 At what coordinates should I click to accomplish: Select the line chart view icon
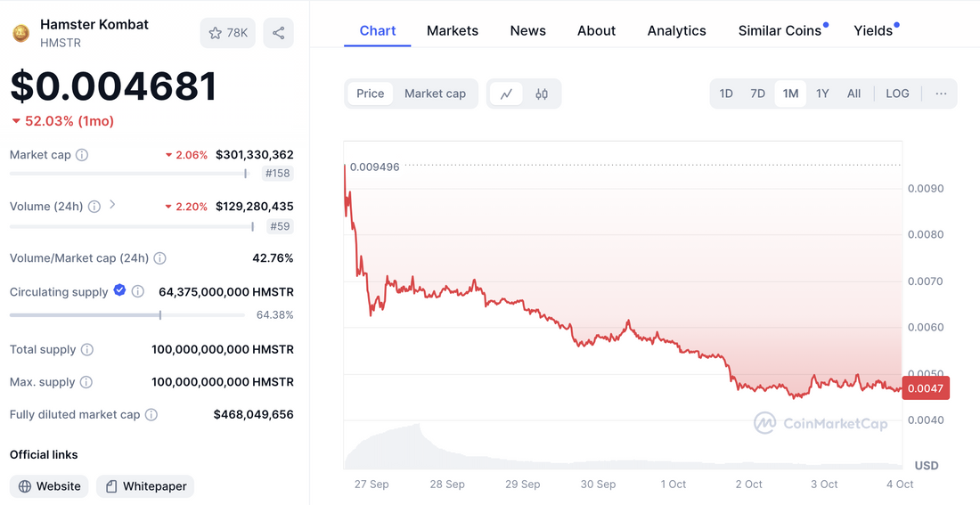(506, 94)
